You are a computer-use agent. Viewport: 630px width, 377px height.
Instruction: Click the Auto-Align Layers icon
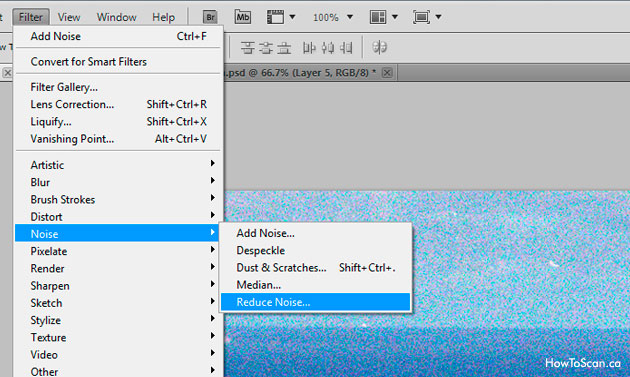pos(379,47)
